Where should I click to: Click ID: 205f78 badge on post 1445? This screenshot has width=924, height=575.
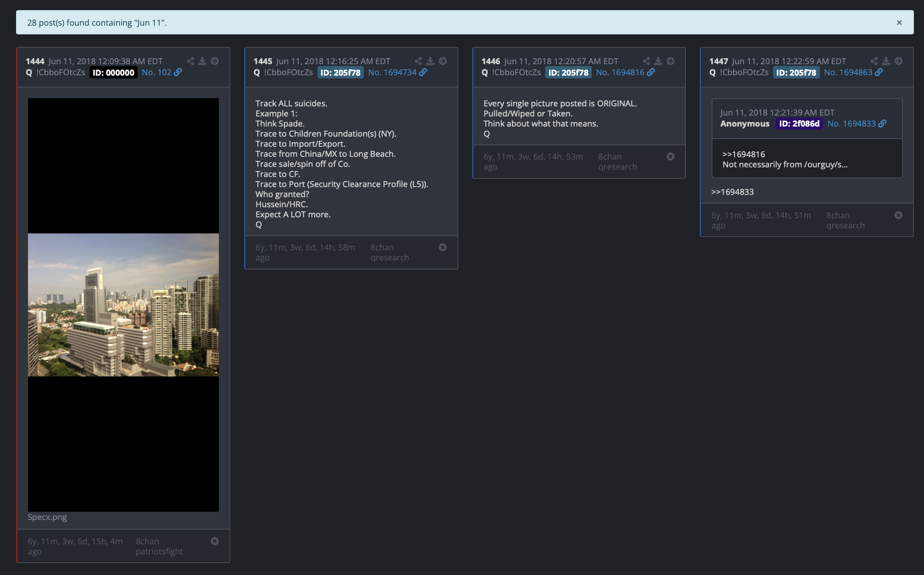340,72
